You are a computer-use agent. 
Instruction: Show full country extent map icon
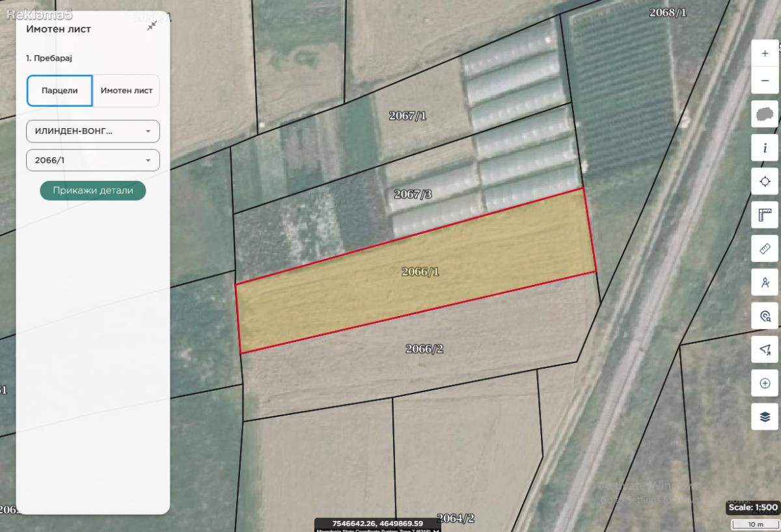(x=765, y=114)
